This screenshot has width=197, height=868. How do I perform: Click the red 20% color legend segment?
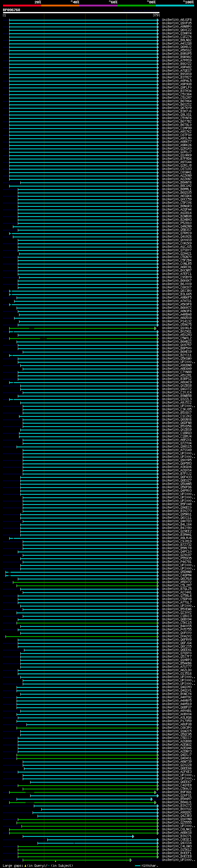coord(22,6)
